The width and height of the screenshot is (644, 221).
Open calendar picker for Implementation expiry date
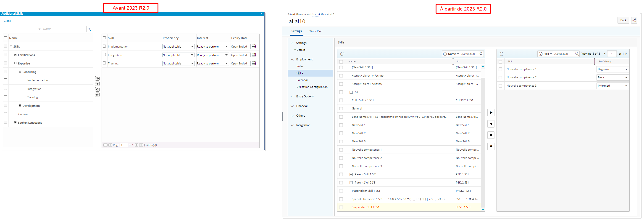click(254, 46)
